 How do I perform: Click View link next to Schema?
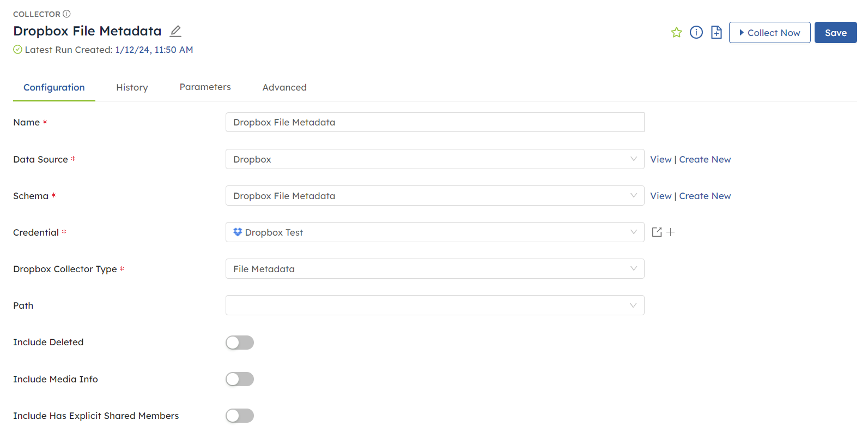(x=660, y=196)
